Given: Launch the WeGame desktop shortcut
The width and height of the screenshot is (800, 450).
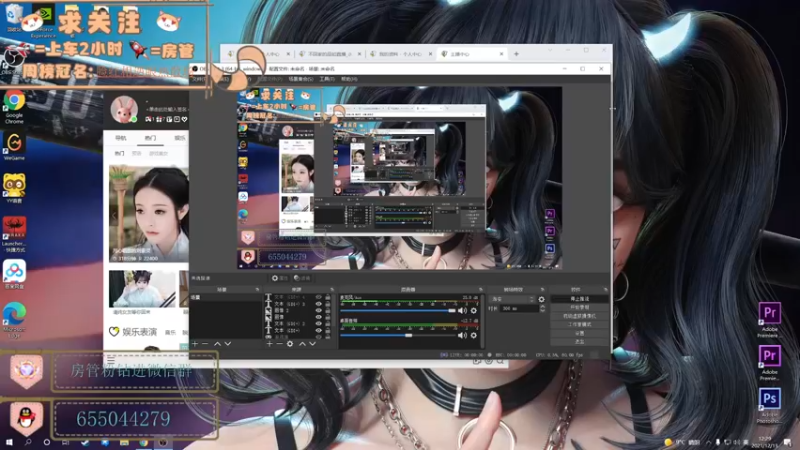Looking at the screenshot, I should (14, 146).
